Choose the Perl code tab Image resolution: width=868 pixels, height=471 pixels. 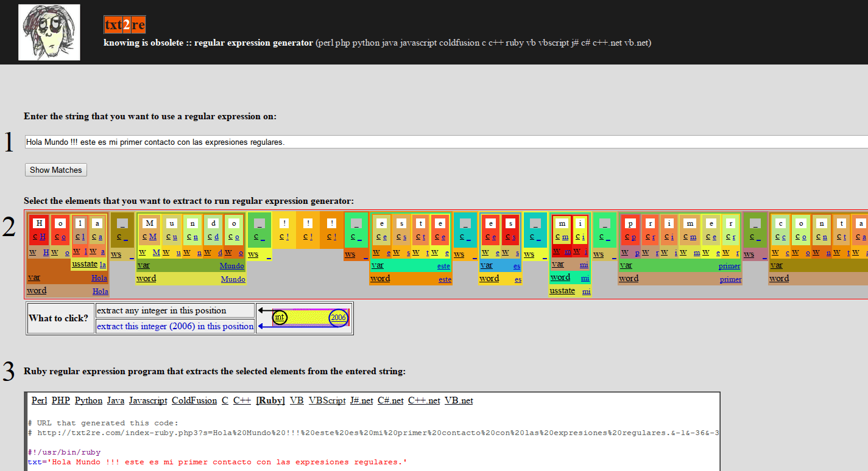39,400
